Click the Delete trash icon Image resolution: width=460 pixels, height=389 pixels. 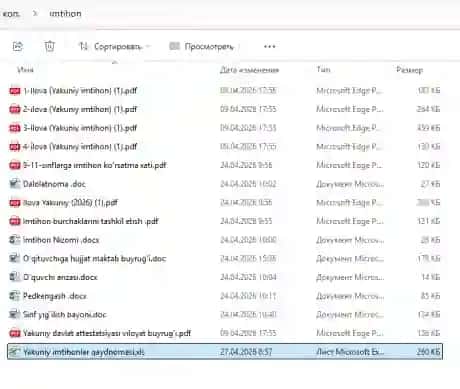(x=50, y=46)
